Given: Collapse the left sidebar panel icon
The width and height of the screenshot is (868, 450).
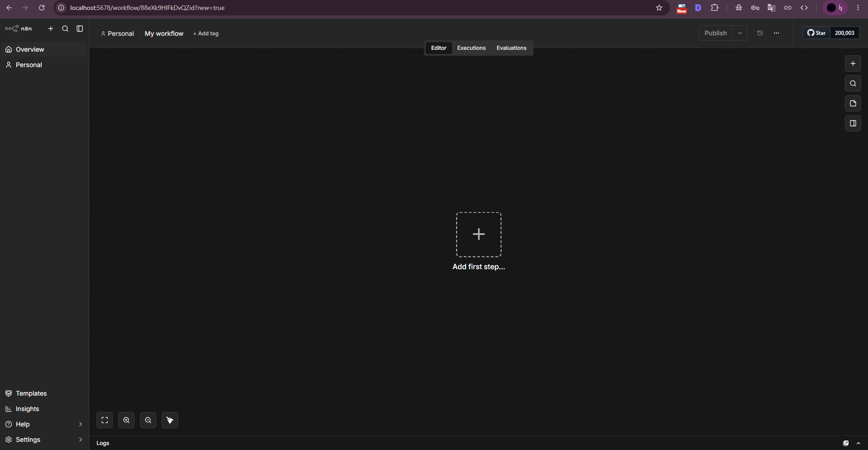Looking at the screenshot, I should [x=80, y=29].
